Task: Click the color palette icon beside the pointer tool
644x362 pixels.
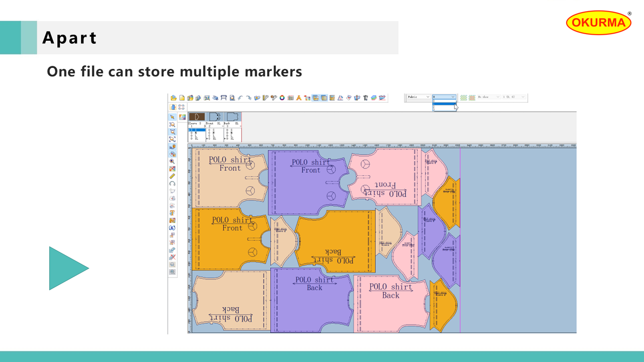Action: [182, 117]
